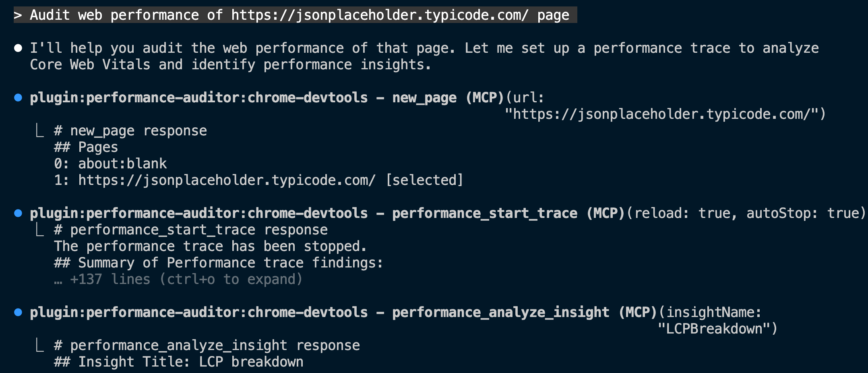Click the white bullet beside the assistant message
Viewport: 868px width, 373px height.
(18, 48)
